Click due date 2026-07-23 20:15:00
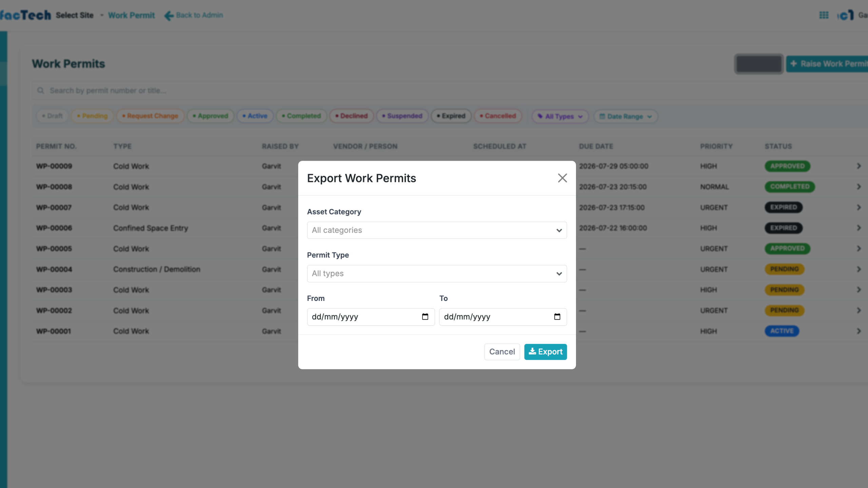This screenshot has height=488, width=868. 613,187
